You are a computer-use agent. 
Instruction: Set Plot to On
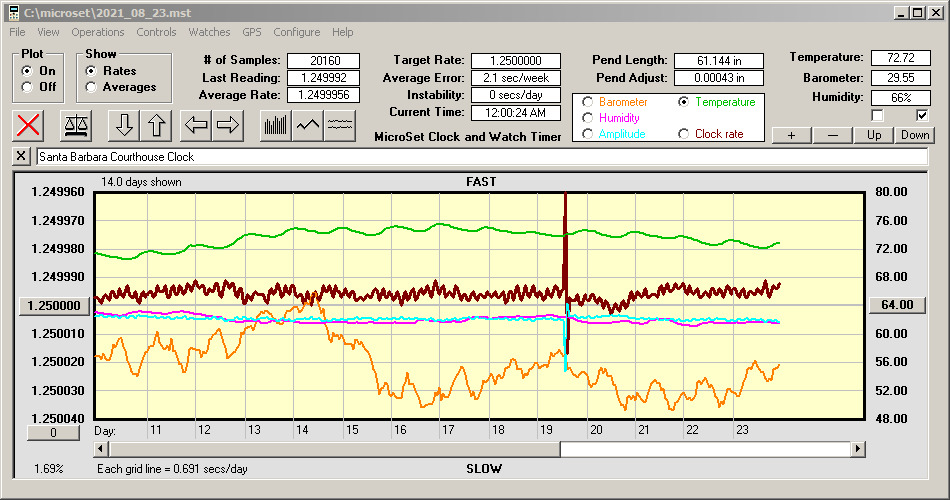[27, 71]
